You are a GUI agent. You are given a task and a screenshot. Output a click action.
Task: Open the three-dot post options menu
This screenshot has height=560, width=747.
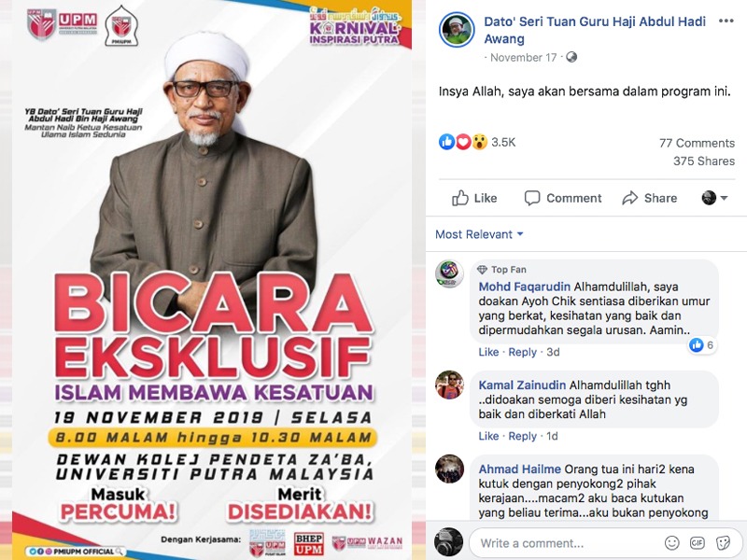tap(726, 21)
